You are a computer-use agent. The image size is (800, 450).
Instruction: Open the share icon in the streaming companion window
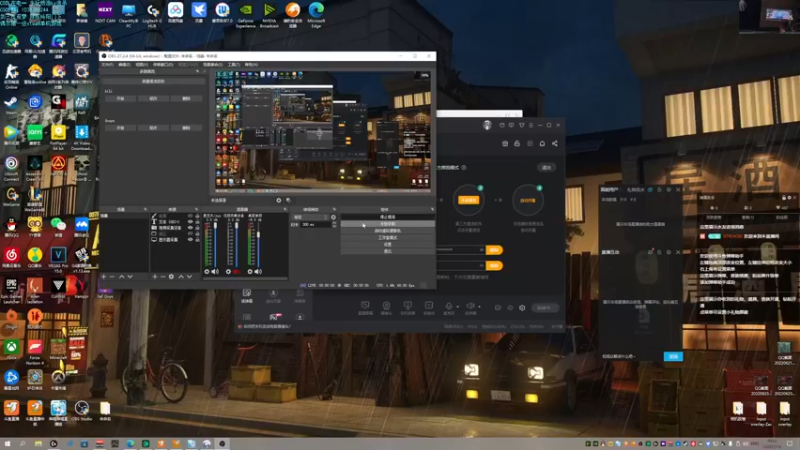[x=555, y=143]
